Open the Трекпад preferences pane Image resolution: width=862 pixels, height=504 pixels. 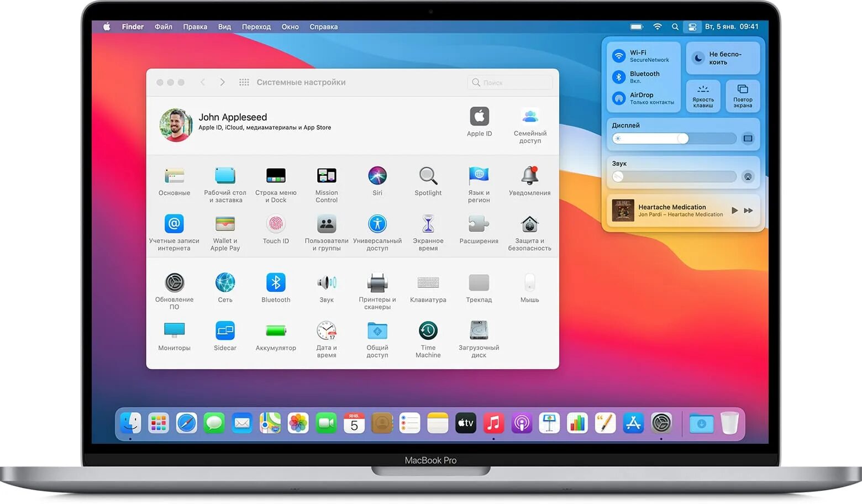point(479,282)
